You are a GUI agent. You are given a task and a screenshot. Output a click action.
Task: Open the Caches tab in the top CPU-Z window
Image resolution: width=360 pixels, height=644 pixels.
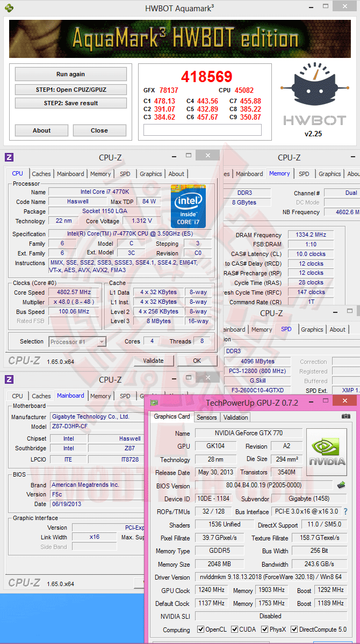pos(41,174)
